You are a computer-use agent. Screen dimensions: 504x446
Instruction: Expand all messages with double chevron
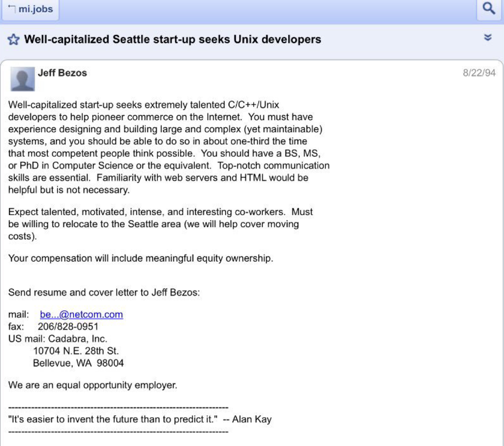[x=488, y=37]
